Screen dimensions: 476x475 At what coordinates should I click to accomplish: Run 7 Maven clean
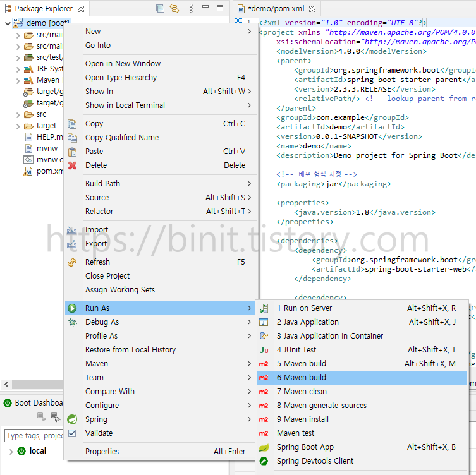(x=362, y=392)
